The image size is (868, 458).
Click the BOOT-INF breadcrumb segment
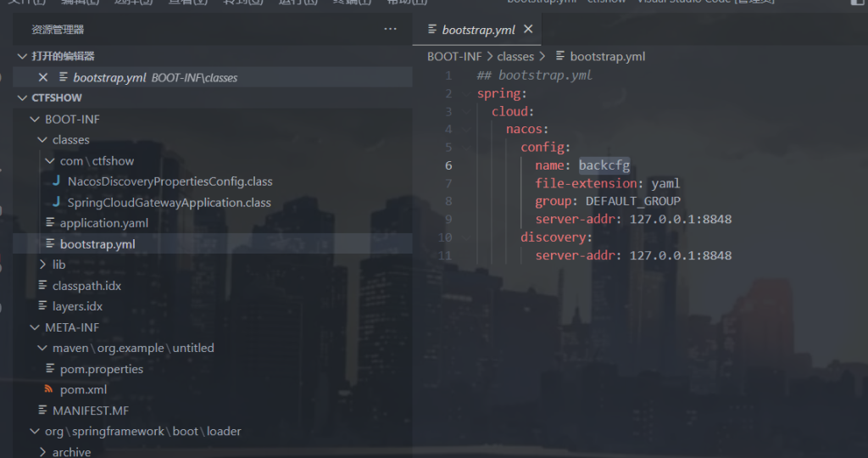(x=454, y=57)
